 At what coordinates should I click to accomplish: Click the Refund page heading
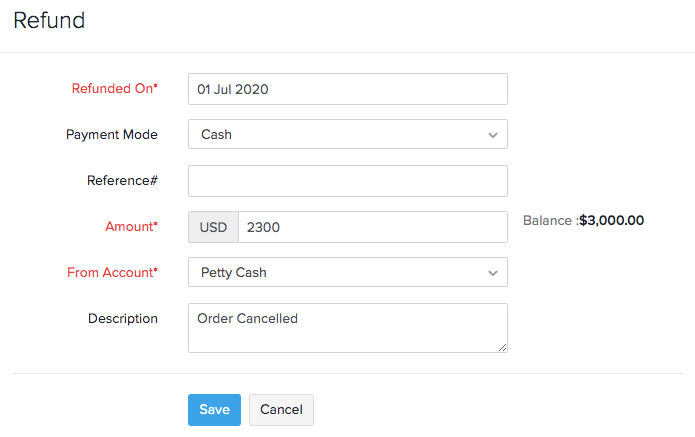pyautogui.click(x=49, y=20)
